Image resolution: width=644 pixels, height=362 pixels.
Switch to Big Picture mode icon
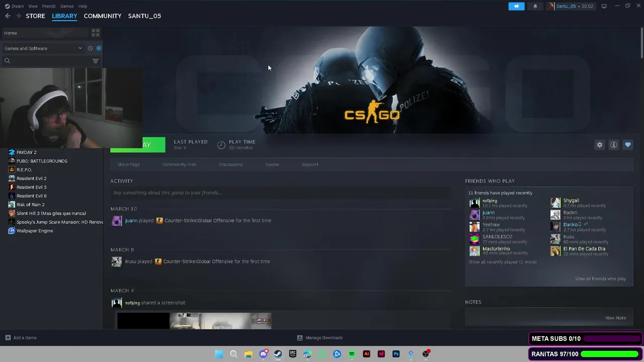604,6
